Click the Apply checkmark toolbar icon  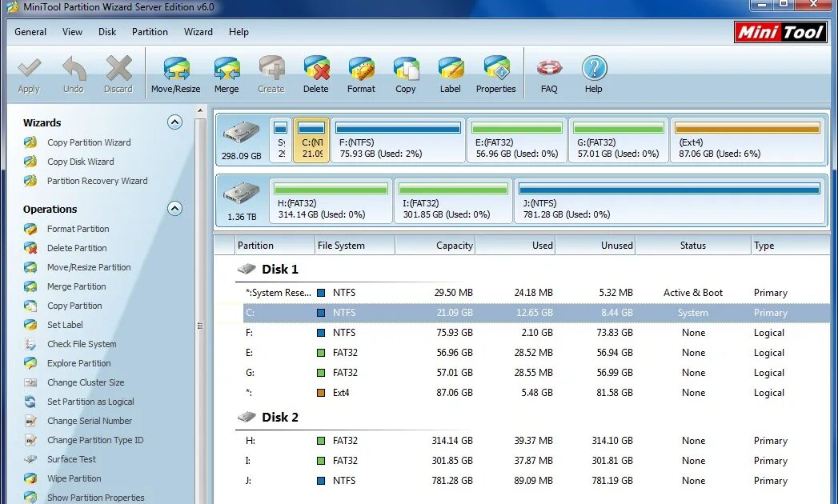coord(29,69)
